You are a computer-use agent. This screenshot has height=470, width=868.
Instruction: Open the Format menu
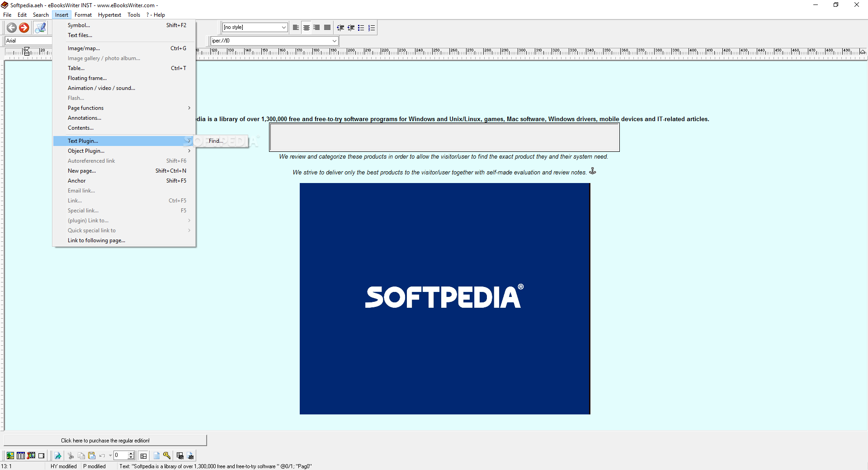83,15
